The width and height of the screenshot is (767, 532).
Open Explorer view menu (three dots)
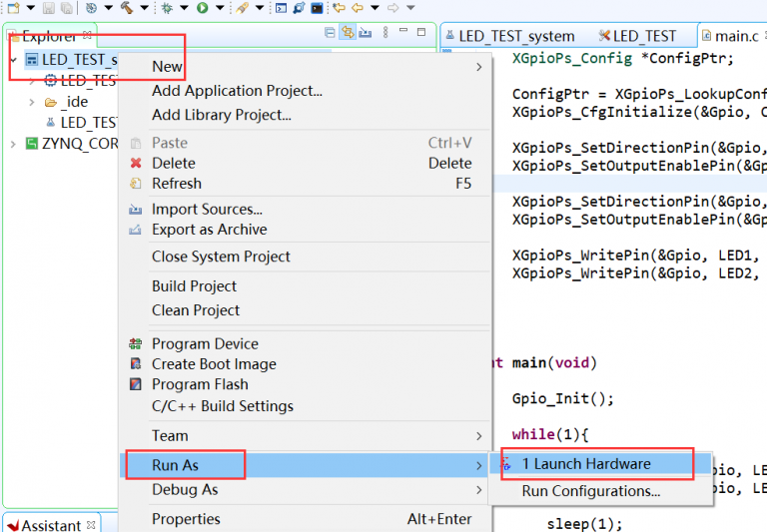385,33
